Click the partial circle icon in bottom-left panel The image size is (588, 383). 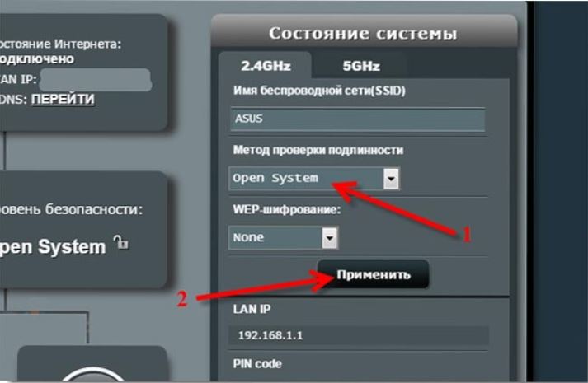coord(92,375)
